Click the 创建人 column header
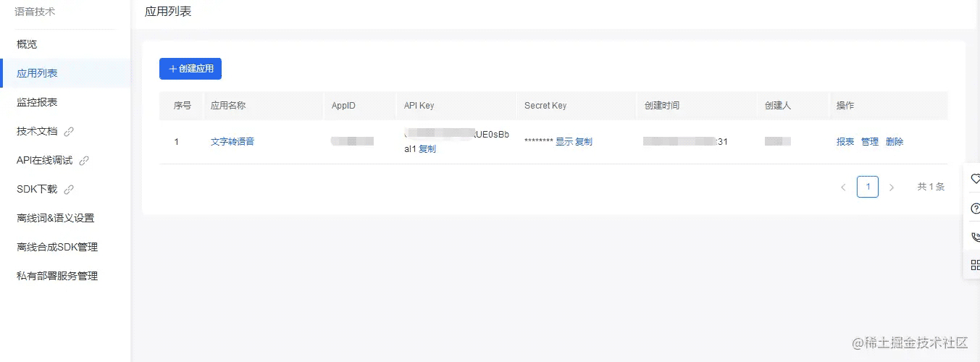Viewport: 980px width, 362px height. click(778, 106)
